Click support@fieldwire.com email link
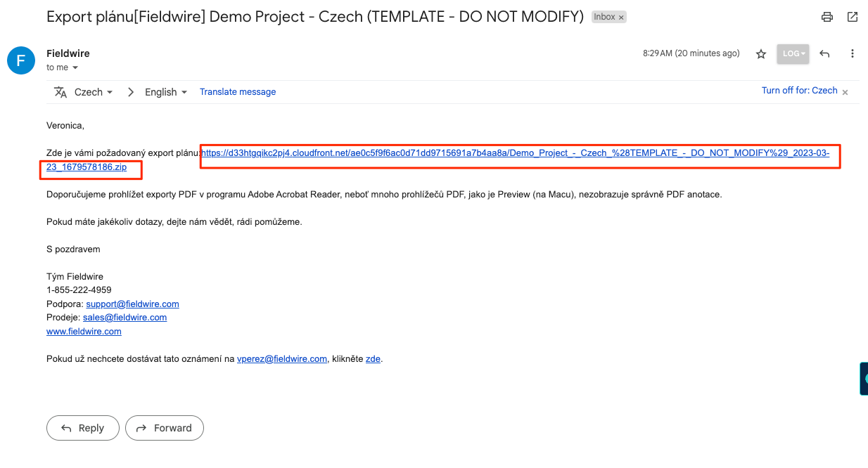The height and width of the screenshot is (468, 868). click(x=132, y=304)
